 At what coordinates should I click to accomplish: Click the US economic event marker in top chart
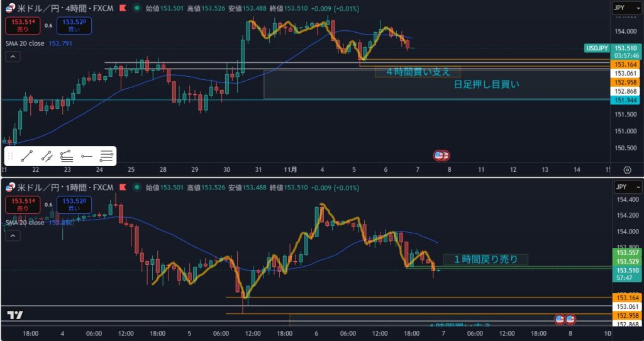(x=441, y=155)
